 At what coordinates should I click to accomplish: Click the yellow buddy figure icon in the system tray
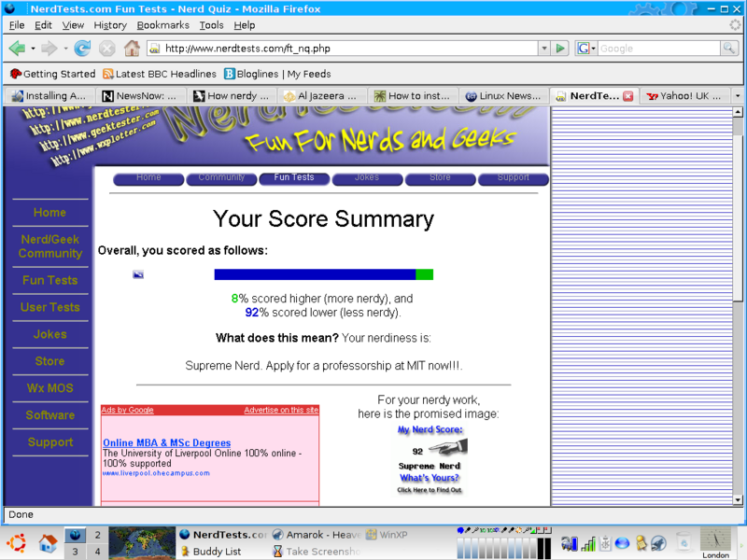point(641,543)
